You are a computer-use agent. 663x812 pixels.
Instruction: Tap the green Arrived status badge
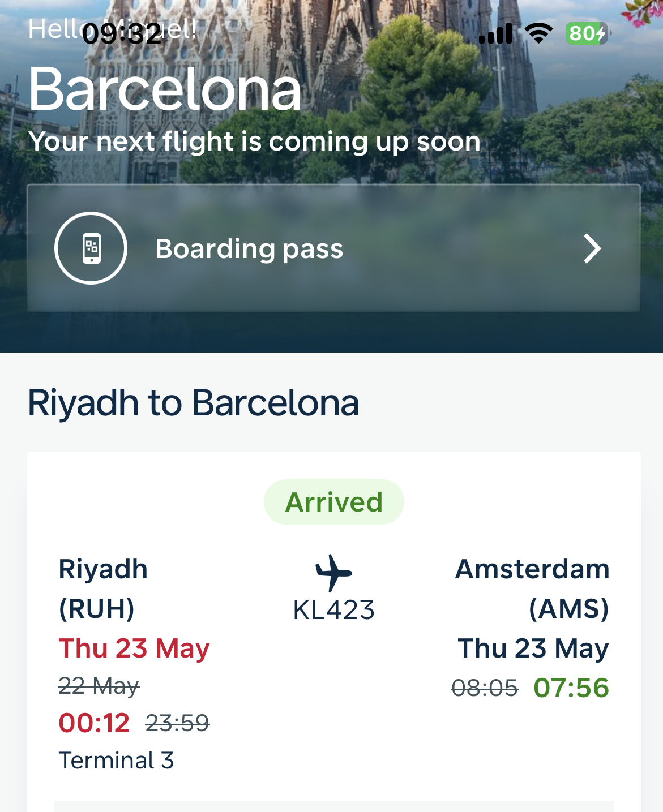[334, 502]
